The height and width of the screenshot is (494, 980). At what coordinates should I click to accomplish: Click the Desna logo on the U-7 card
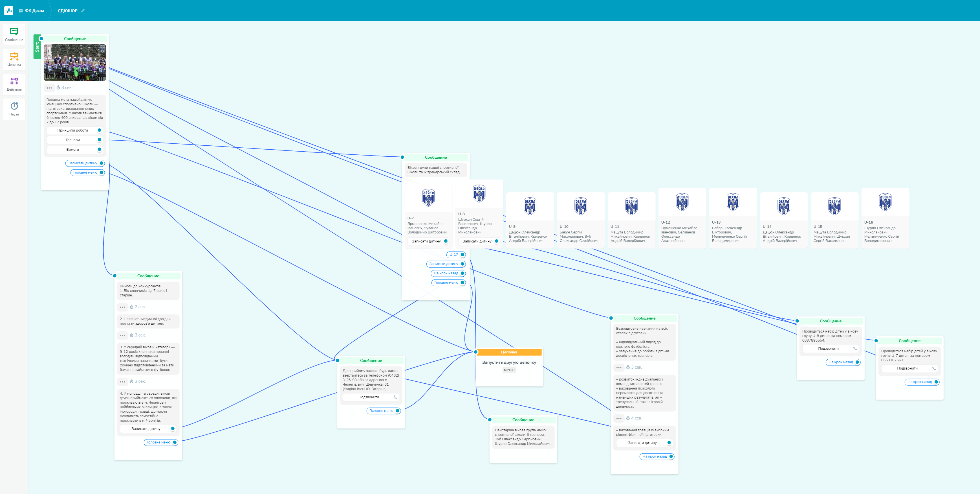point(428,198)
